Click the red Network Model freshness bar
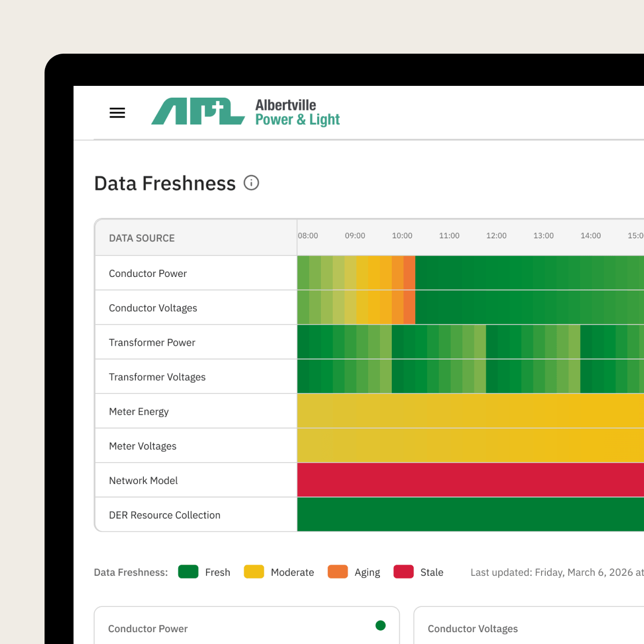 tap(471, 480)
